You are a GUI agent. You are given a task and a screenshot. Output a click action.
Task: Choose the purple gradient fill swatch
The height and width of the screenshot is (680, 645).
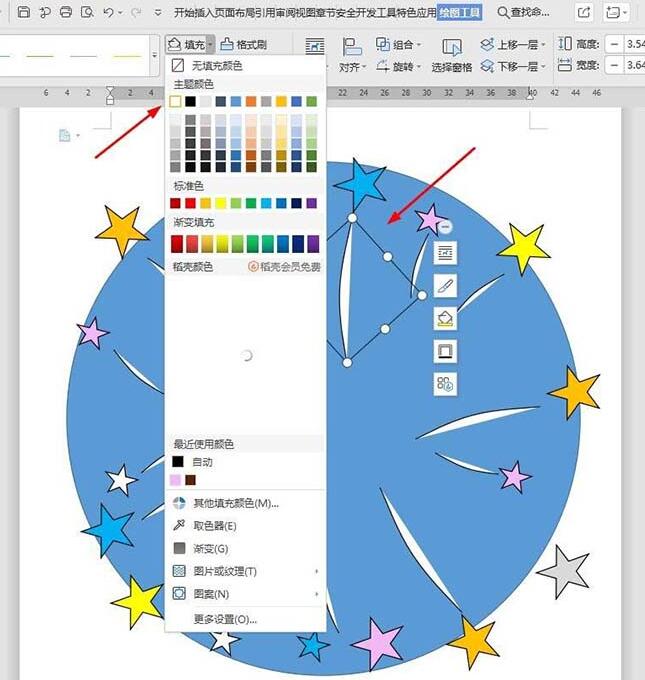313,244
